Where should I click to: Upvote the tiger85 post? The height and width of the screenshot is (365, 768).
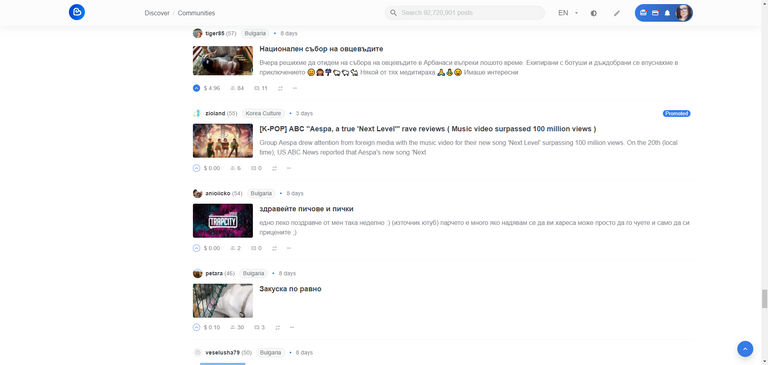tap(196, 88)
